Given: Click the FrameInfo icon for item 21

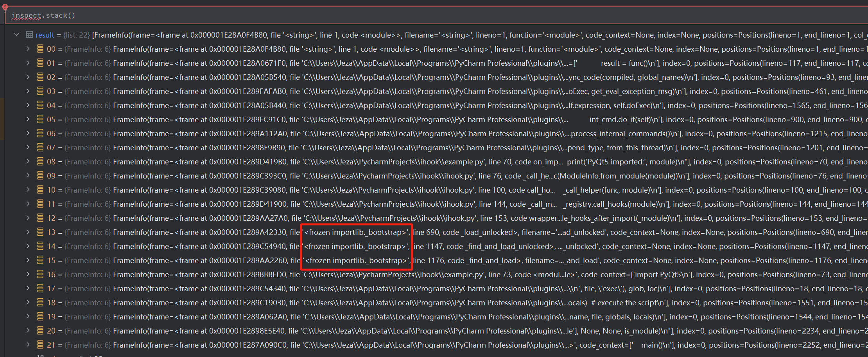Looking at the screenshot, I should pos(40,345).
